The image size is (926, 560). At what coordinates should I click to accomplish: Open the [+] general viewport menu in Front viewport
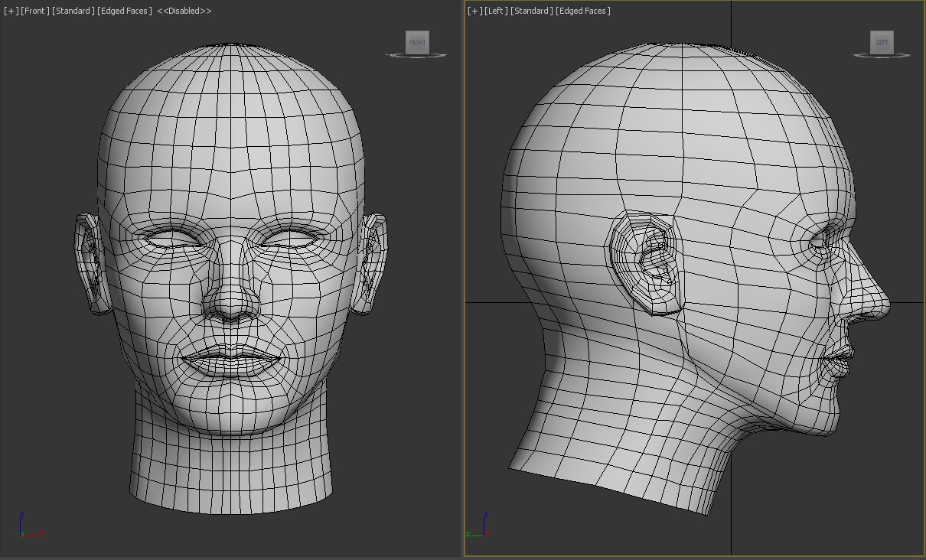9,11
